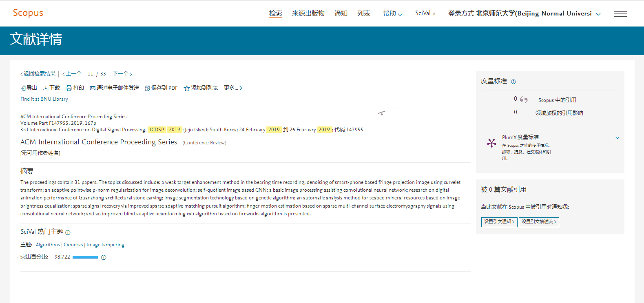Click the 文献详情 page heading

coord(36,39)
